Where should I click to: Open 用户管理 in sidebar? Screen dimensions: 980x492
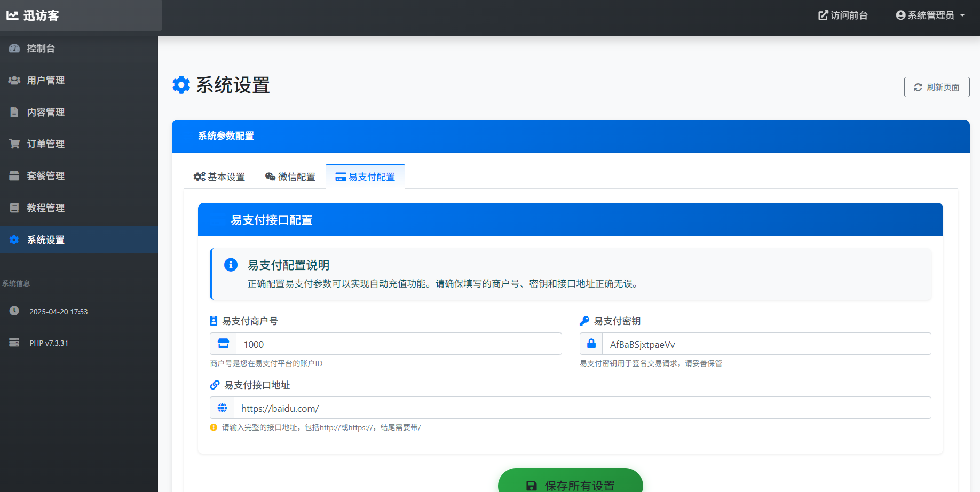click(79, 81)
